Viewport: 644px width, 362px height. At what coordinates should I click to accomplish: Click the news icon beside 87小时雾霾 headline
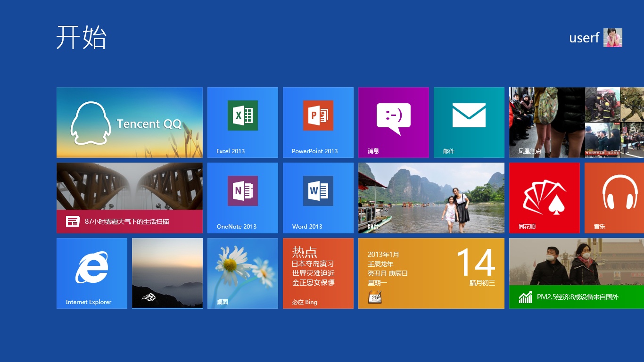point(73,222)
